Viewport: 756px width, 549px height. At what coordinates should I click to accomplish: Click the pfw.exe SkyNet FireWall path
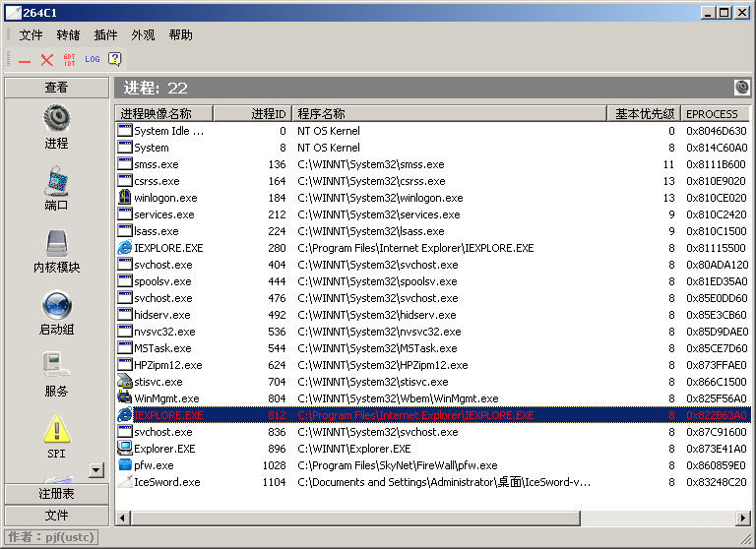[398, 465]
